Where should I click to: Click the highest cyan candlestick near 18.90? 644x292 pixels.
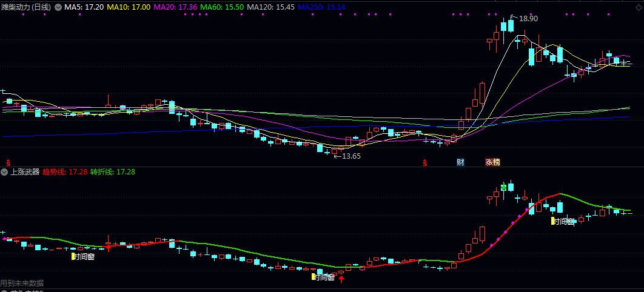pos(511,25)
